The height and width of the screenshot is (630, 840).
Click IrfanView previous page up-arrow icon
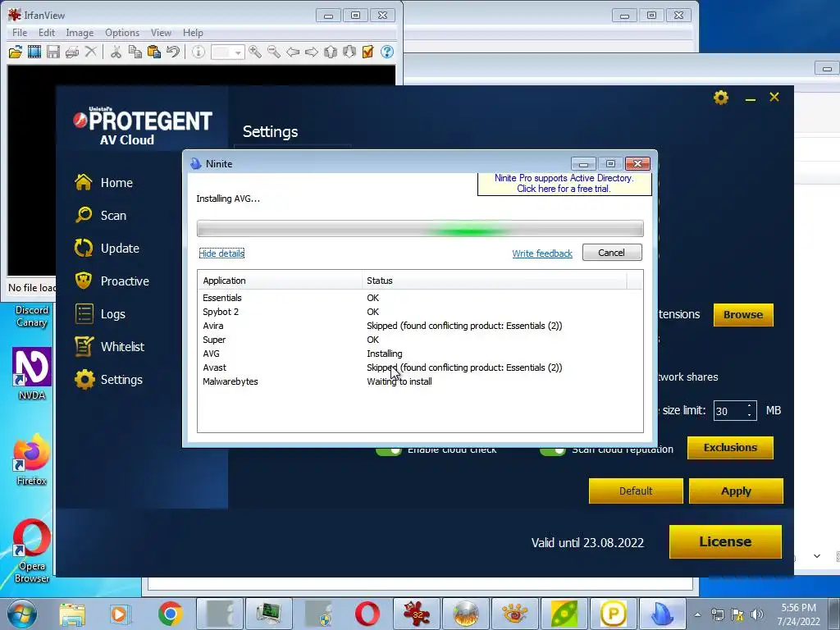pyautogui.click(x=331, y=52)
